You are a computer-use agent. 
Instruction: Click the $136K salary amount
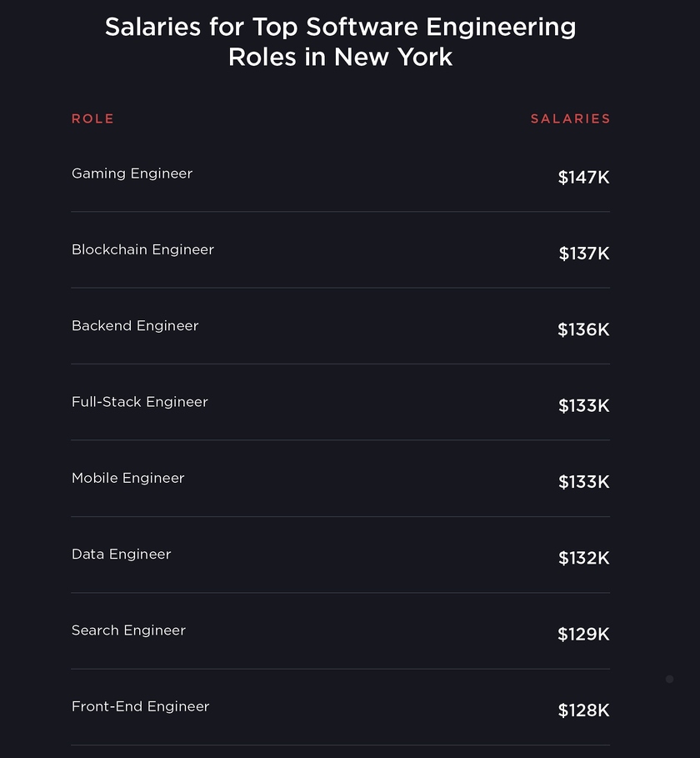(x=583, y=329)
